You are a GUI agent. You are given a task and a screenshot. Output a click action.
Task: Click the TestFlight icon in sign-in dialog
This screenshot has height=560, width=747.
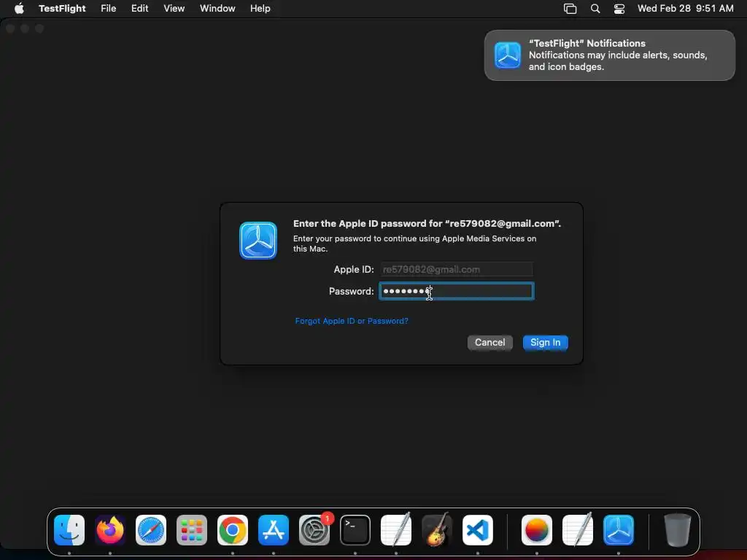(x=258, y=241)
